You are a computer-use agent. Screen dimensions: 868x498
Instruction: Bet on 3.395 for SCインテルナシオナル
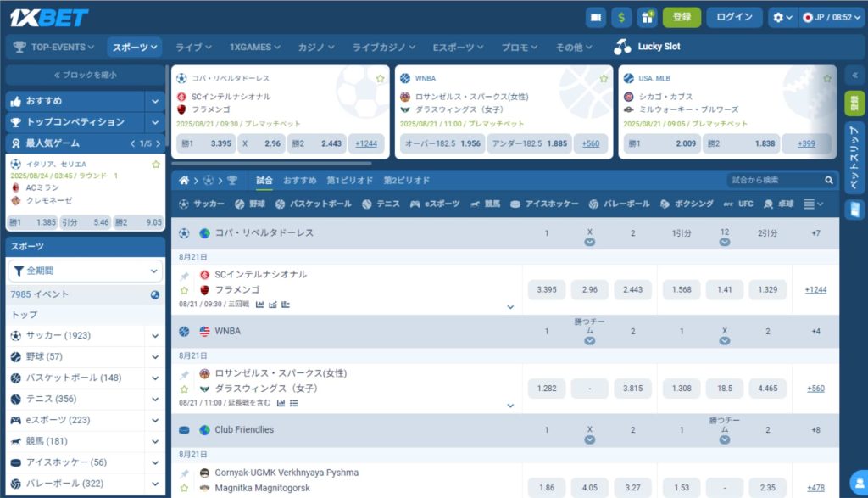547,289
